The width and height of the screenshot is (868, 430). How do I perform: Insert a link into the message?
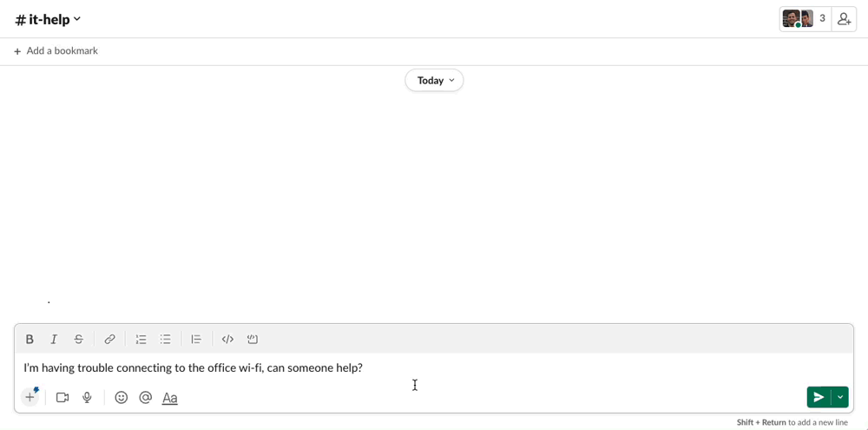(x=109, y=340)
